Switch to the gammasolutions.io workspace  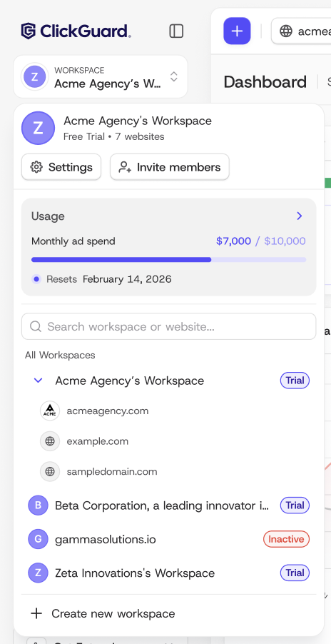point(106,539)
